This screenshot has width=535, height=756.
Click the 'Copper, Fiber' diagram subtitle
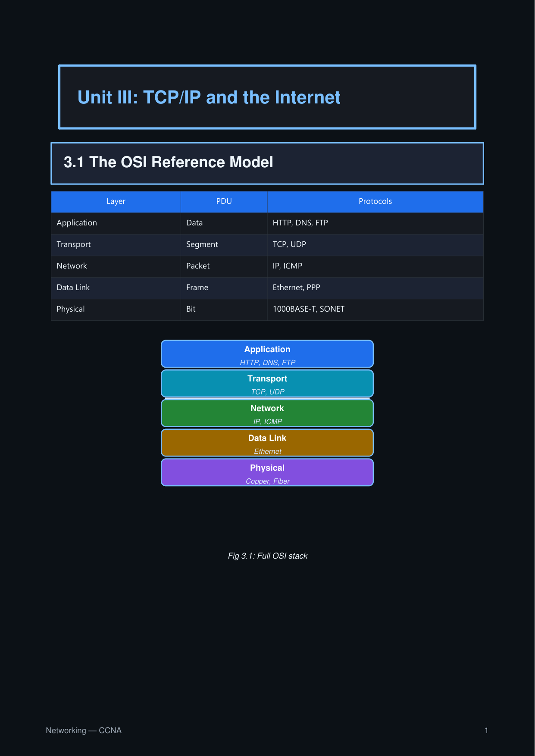(268, 481)
